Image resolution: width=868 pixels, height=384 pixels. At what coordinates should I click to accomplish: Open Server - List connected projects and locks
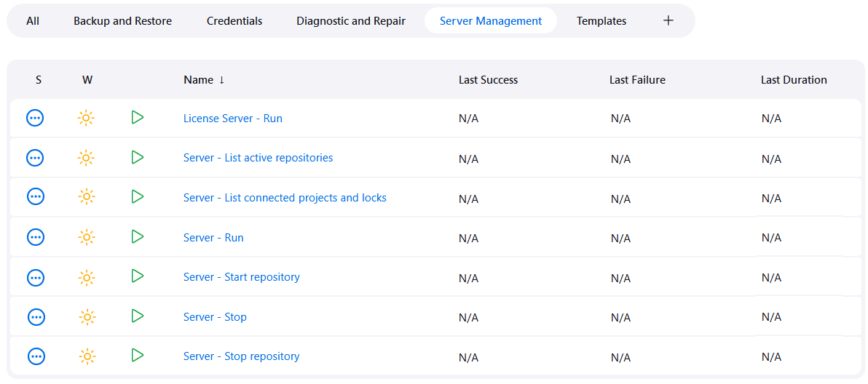(285, 198)
